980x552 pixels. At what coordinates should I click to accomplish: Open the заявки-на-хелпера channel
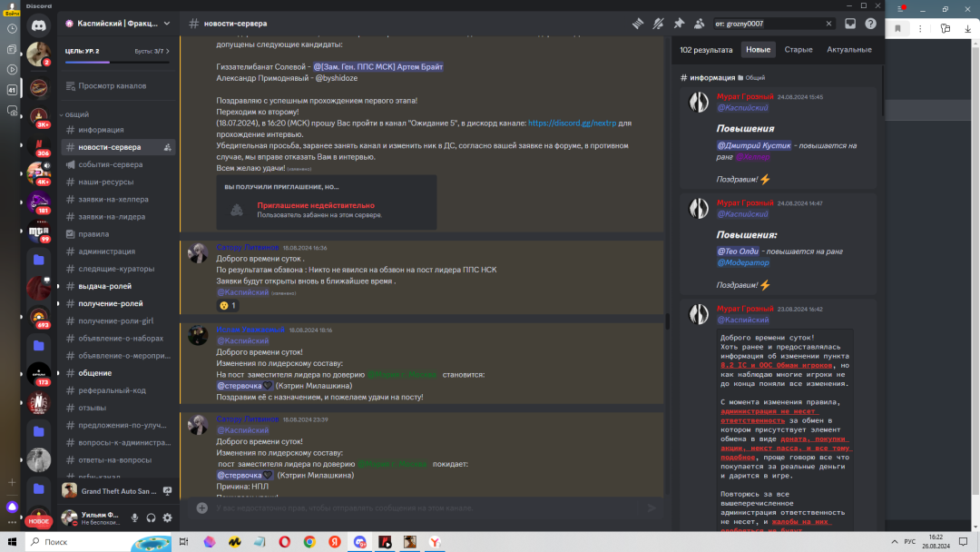pyautogui.click(x=118, y=200)
